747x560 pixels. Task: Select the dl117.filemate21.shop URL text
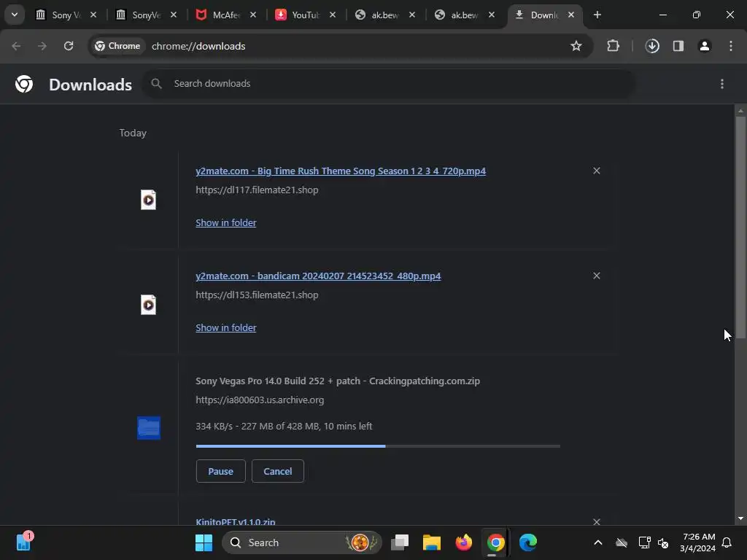click(x=257, y=190)
